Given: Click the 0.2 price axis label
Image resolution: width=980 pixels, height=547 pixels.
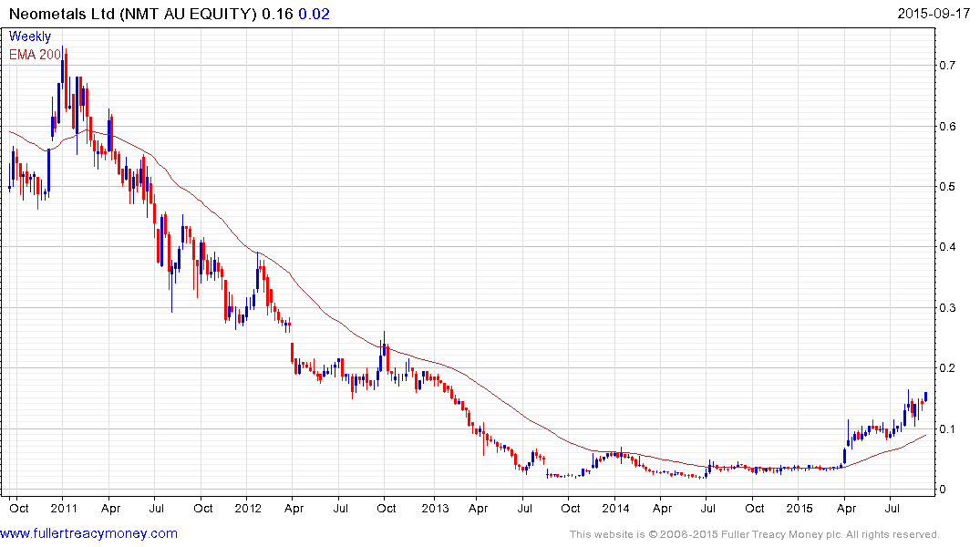Looking at the screenshot, I should 947,368.
